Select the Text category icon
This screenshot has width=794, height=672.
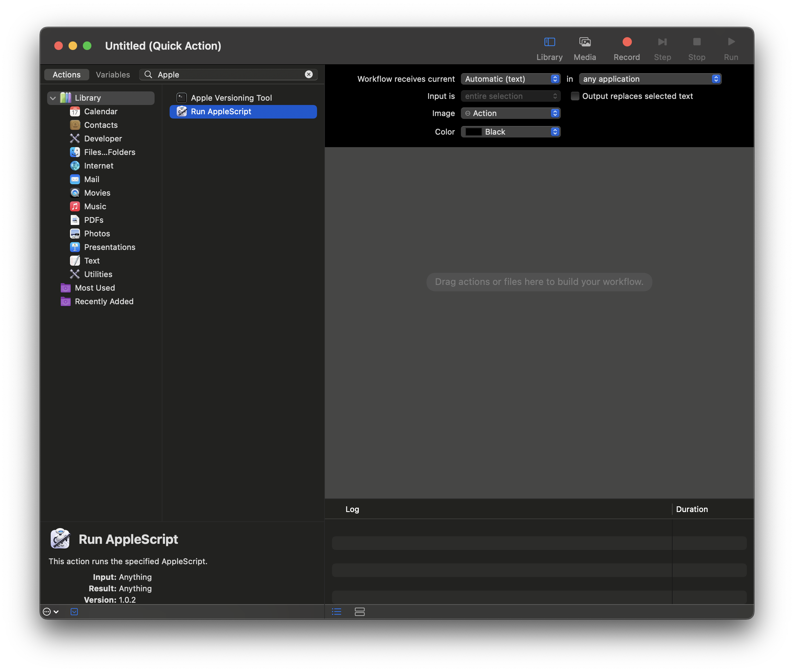point(75,261)
